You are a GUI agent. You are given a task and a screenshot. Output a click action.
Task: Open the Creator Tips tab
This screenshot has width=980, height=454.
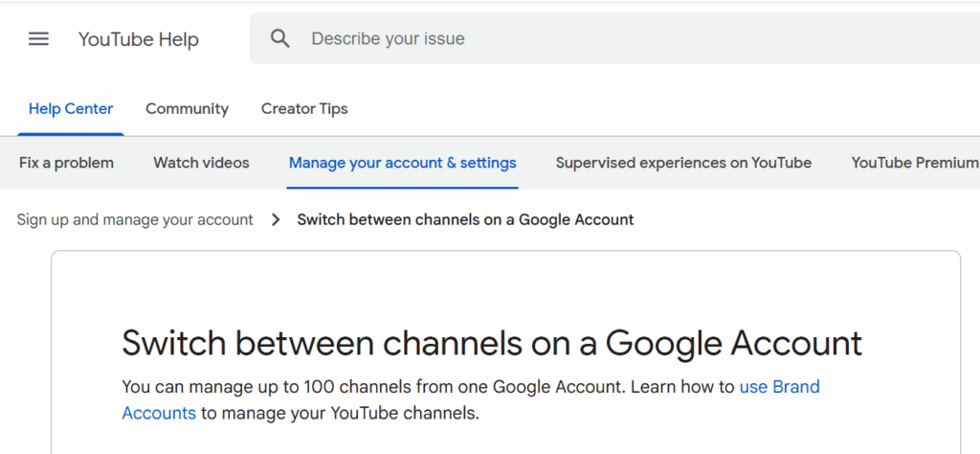click(x=304, y=109)
